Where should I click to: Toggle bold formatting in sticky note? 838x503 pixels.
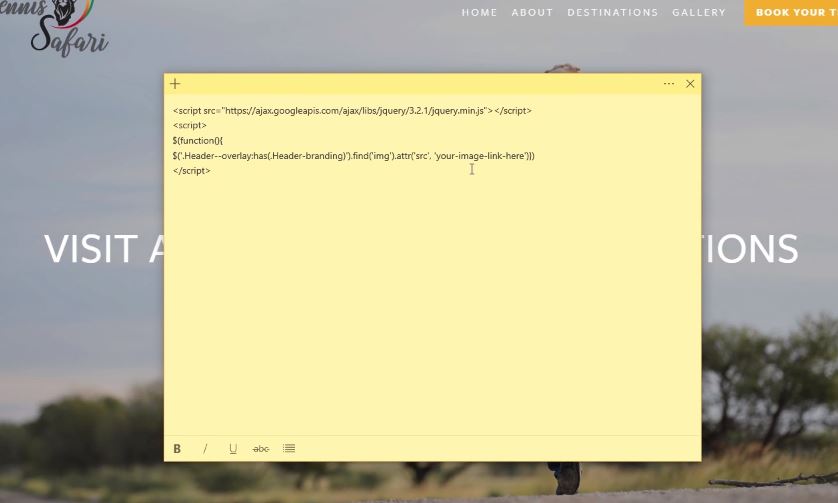click(x=177, y=448)
